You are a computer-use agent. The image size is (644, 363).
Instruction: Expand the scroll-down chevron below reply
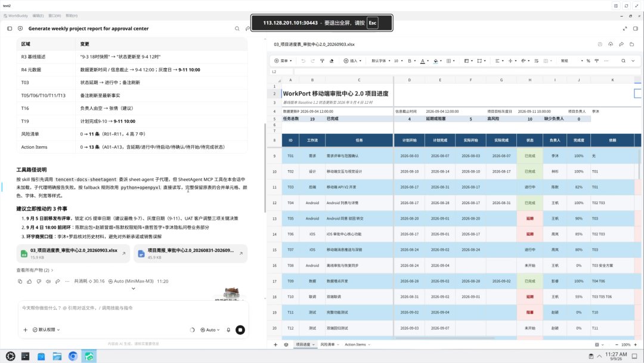[133, 288]
